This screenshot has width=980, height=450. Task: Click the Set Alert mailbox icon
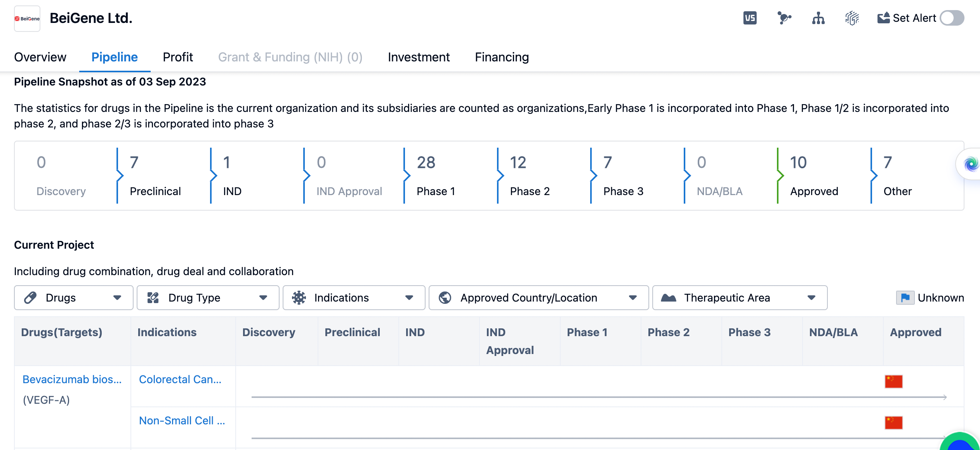(x=883, y=18)
